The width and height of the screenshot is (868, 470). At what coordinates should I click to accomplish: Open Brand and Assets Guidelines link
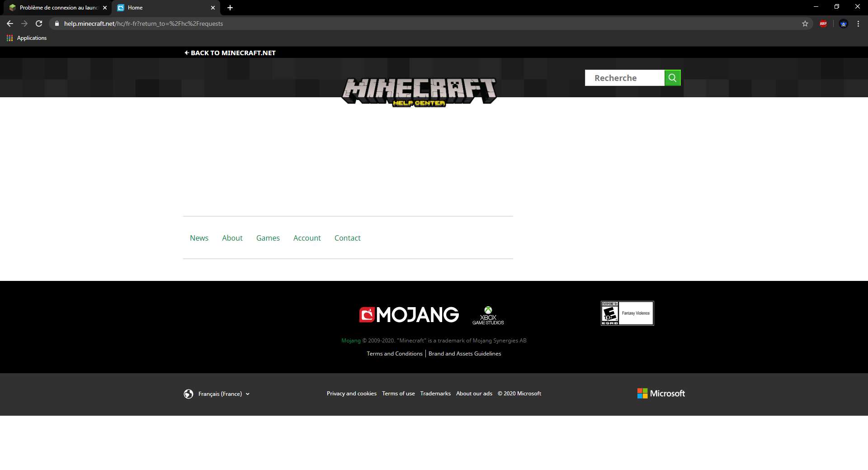pos(465,354)
